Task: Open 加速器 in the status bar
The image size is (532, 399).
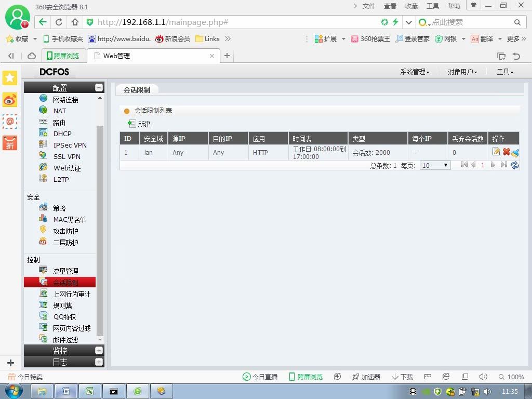Action: (x=366, y=377)
